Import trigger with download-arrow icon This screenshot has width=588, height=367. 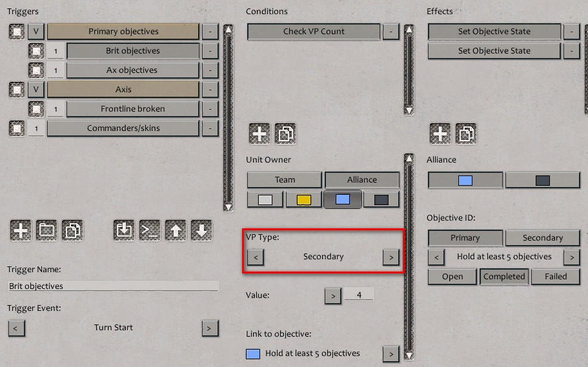[x=124, y=230]
